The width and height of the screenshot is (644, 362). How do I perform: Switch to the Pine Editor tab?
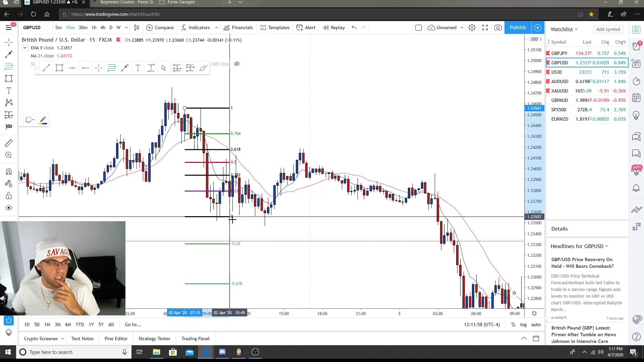pyautogui.click(x=115, y=339)
